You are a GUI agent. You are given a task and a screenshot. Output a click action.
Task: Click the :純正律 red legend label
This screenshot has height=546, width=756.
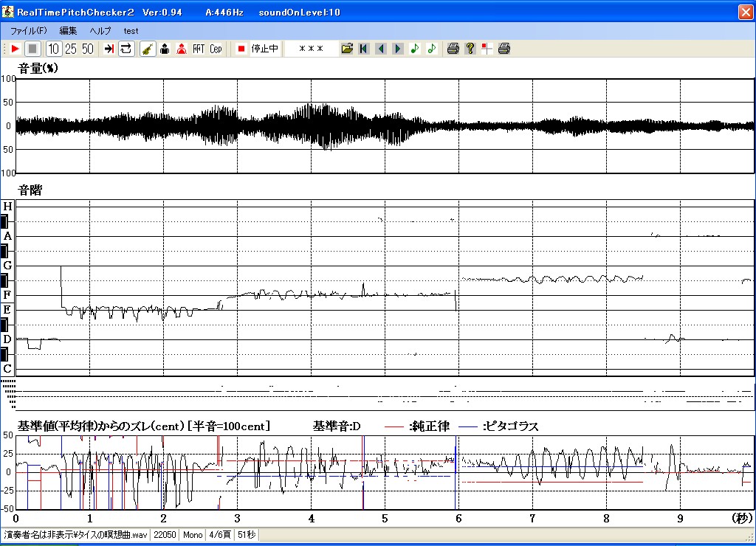(429, 426)
